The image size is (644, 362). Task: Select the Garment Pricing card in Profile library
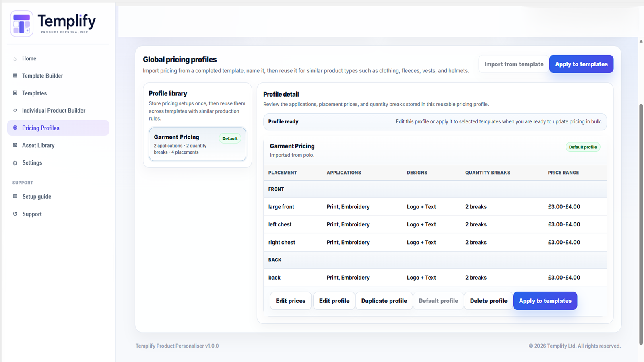[197, 144]
